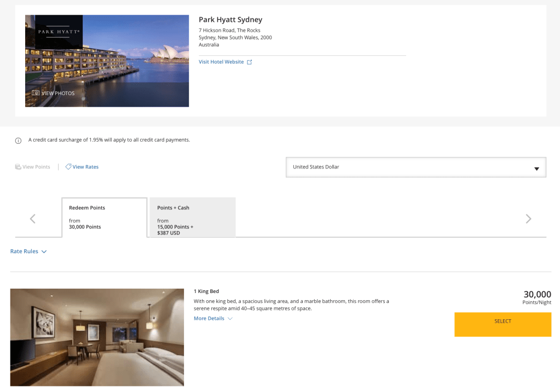560x392 pixels.
Task: Expand More Details for the 1 King Bed room
Action: (x=213, y=319)
